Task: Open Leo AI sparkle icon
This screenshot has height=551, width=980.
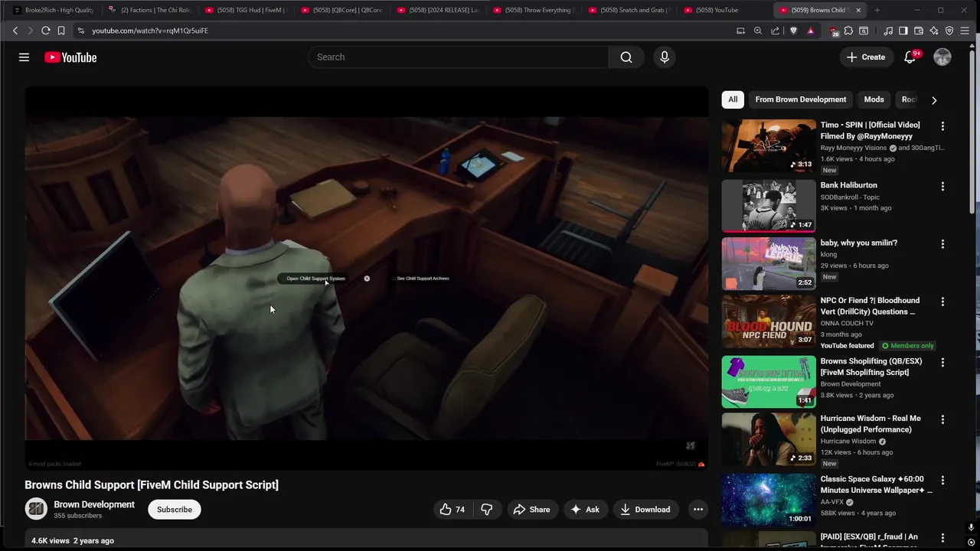Action: pyautogui.click(x=934, y=31)
